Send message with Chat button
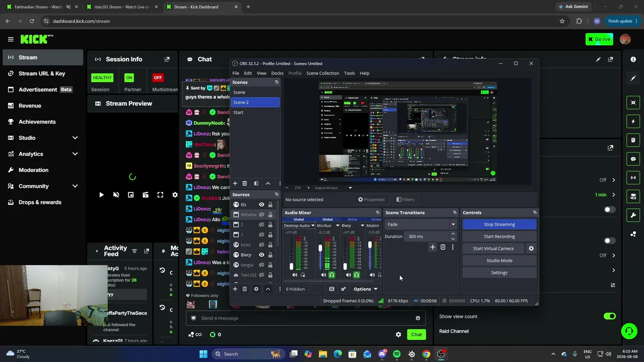This screenshot has width=644, height=362. pos(416,334)
